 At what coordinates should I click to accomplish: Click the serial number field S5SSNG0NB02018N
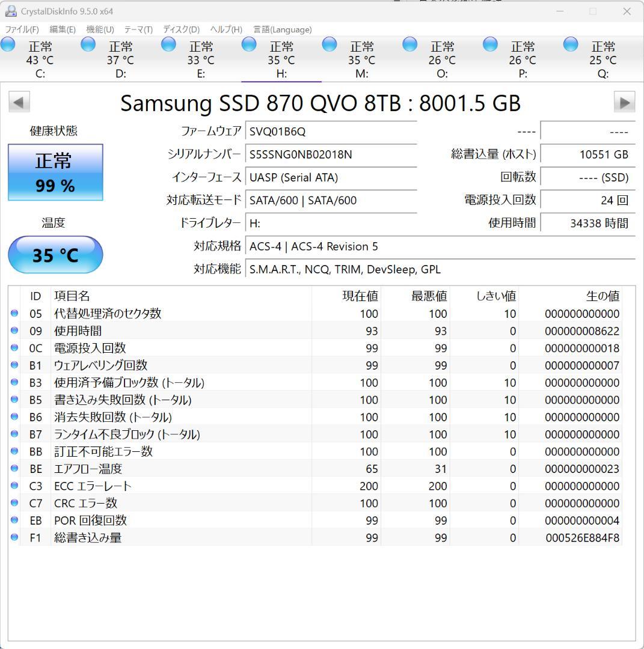coord(331,154)
